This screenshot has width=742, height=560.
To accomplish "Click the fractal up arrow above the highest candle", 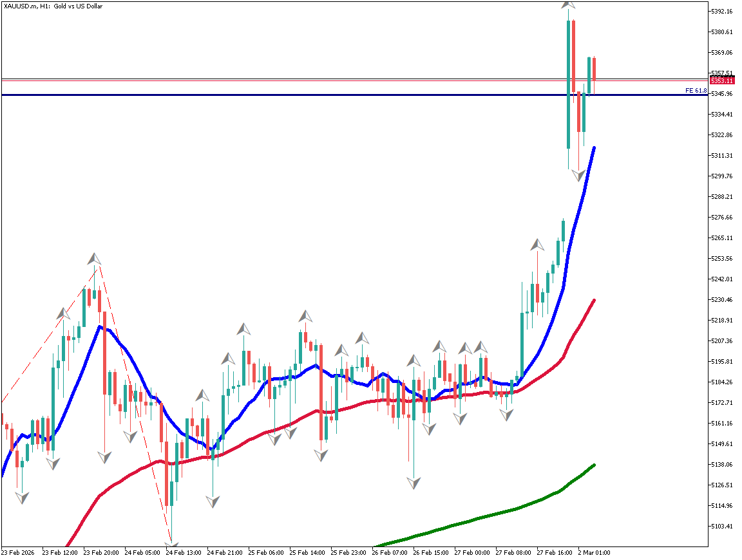I will [x=568, y=4].
